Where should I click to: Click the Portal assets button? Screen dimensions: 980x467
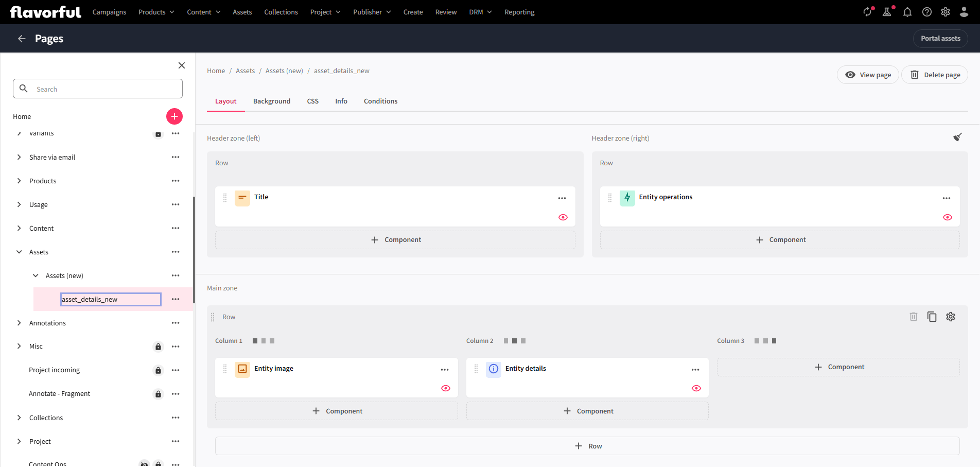940,38
